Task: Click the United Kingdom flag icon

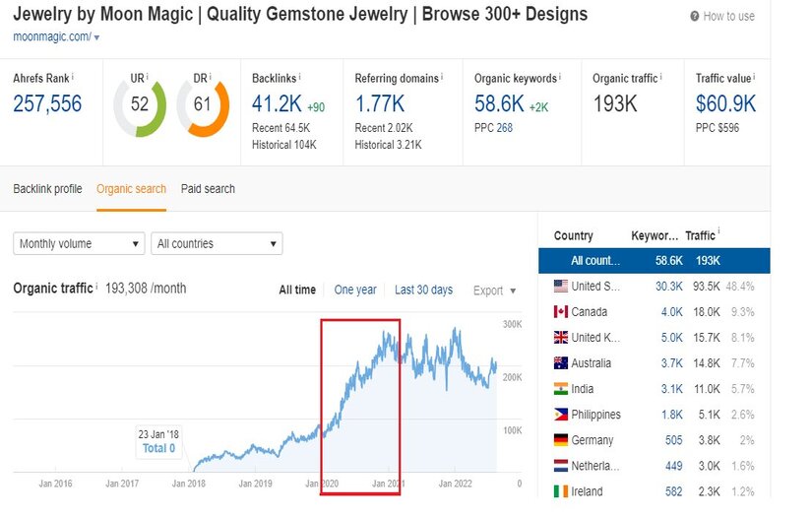Action: click(x=561, y=337)
